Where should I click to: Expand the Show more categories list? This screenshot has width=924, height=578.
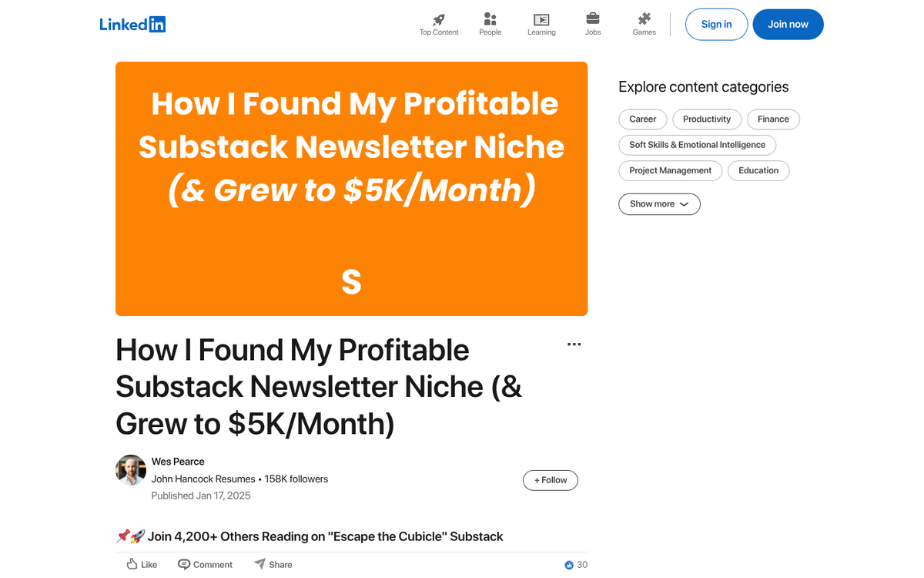click(x=659, y=203)
